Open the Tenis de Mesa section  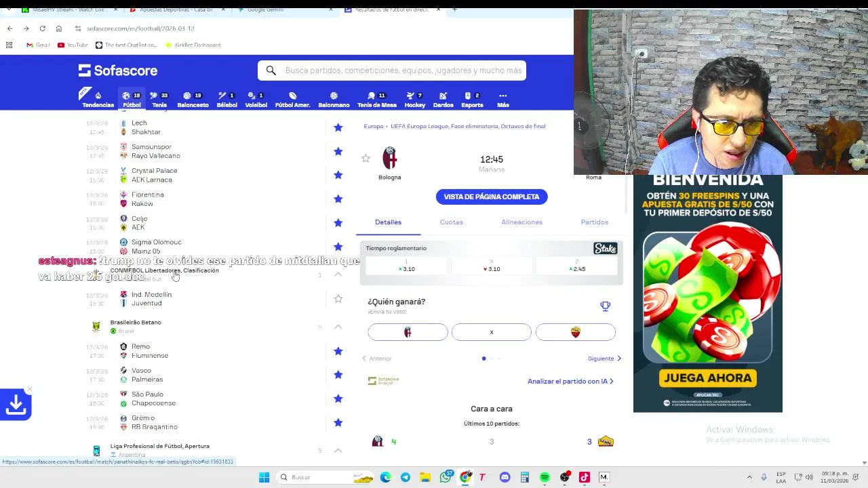[x=376, y=100]
